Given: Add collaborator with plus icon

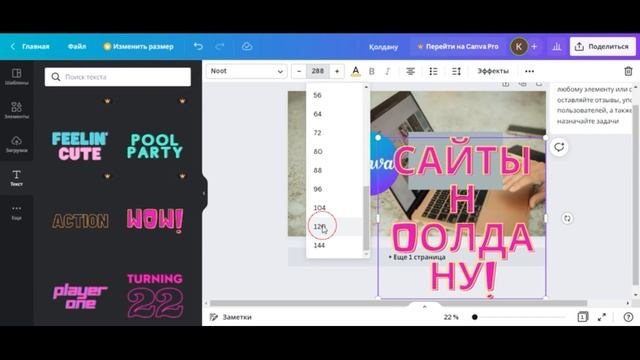Looking at the screenshot, I should click(x=534, y=47).
